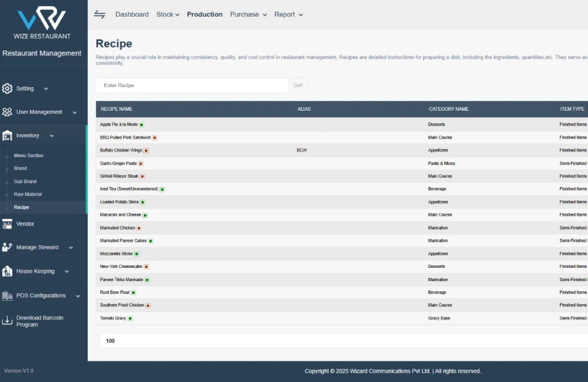
Task: Click the sidebar collapse arrows icon
Action: 100,14
